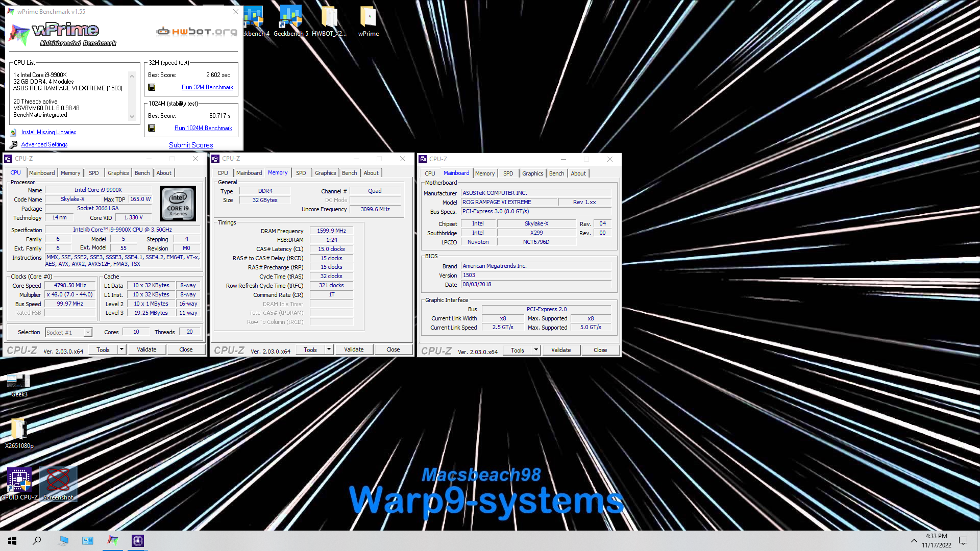This screenshot has height=551, width=980.
Task: Open Bench tab in first CPU-Z window
Action: (x=142, y=173)
